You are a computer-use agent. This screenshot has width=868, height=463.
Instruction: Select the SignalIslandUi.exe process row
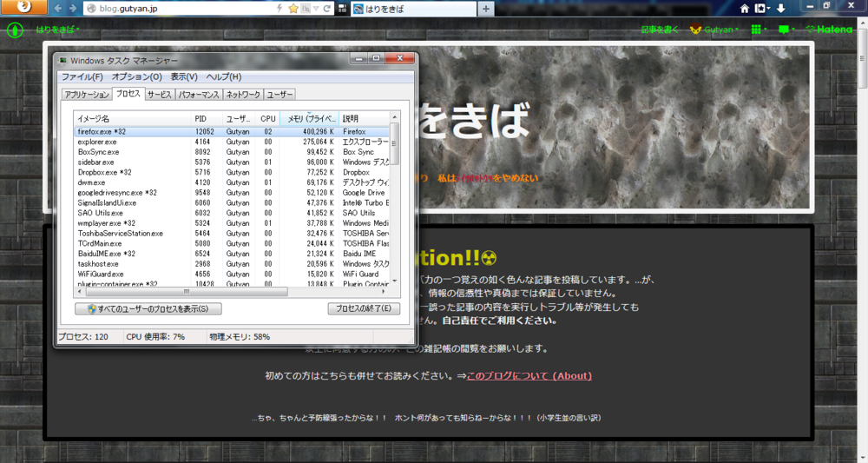(232, 202)
